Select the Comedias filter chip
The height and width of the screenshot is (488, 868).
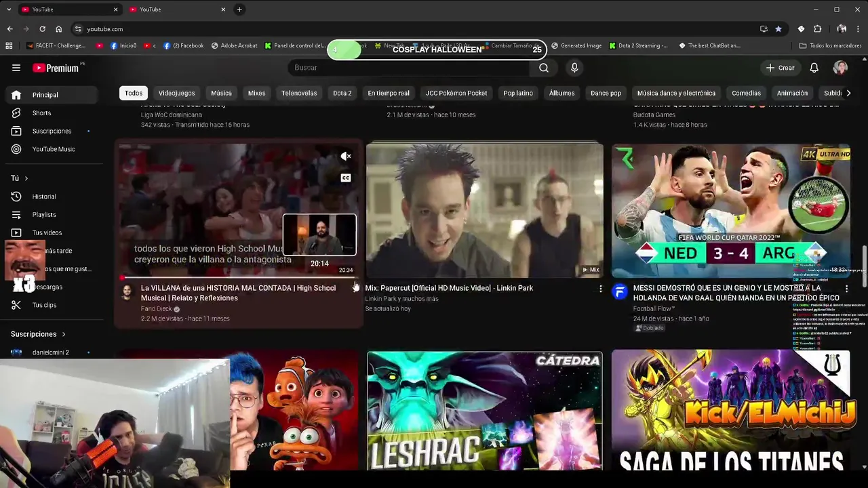click(x=746, y=93)
